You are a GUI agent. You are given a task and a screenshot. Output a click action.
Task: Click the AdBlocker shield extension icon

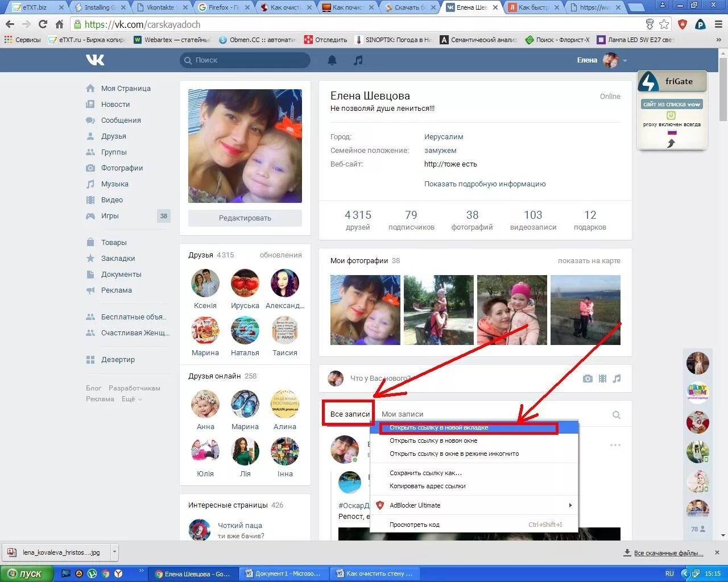point(682,24)
